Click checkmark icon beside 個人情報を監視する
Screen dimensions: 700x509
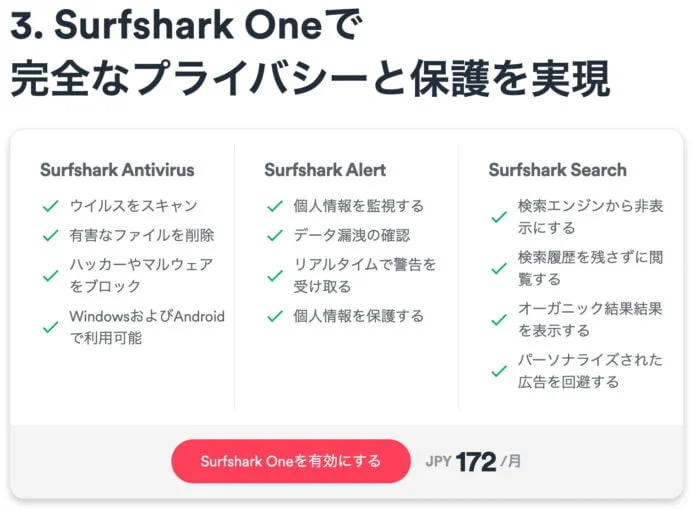[x=274, y=206]
